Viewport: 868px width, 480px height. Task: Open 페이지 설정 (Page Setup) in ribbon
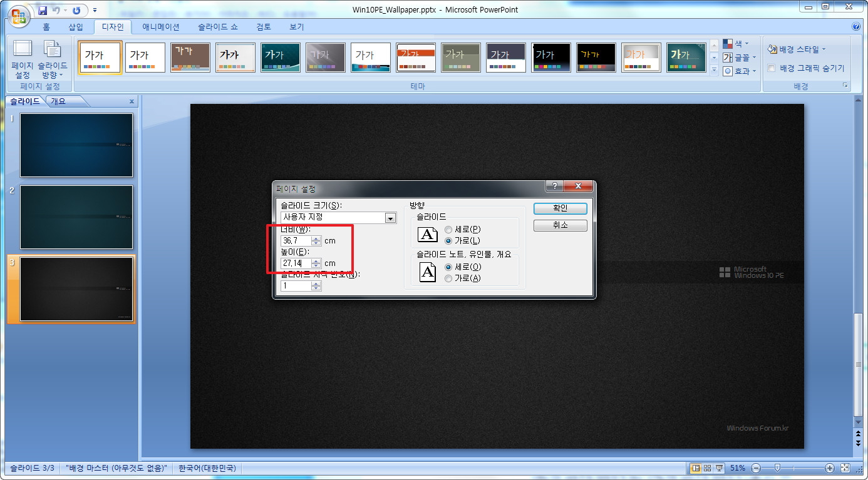(x=23, y=59)
